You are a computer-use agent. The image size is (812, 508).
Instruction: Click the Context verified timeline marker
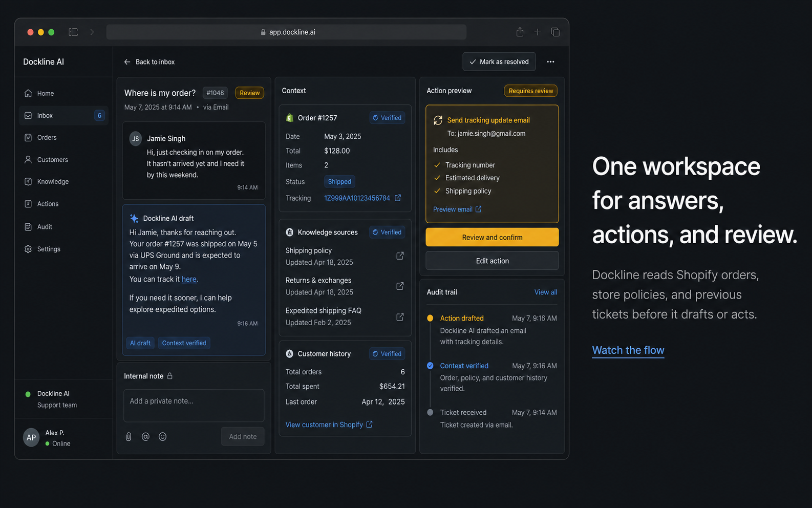pos(430,366)
